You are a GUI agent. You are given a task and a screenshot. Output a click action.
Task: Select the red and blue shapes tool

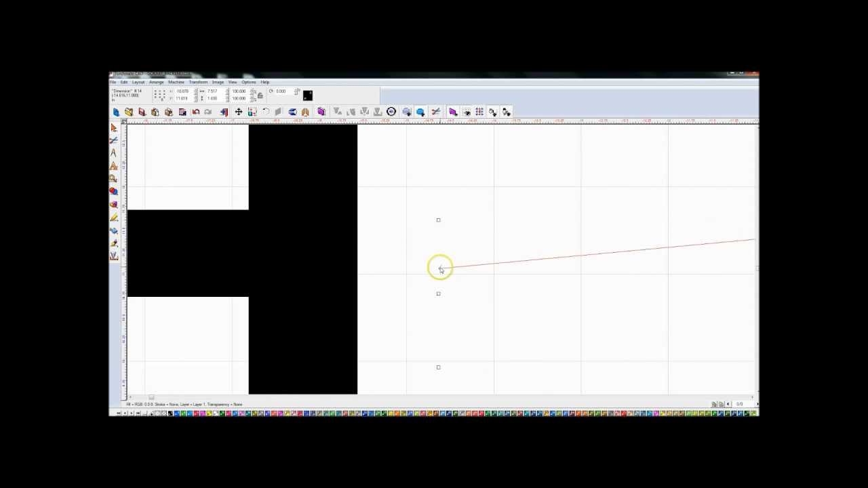(x=114, y=192)
